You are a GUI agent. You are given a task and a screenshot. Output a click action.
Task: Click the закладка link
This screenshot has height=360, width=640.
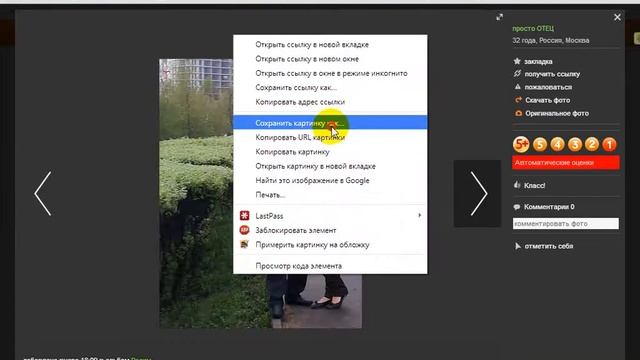(x=538, y=62)
